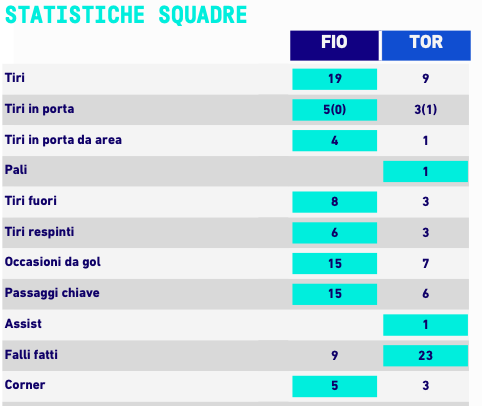Click the FIO column header
The image size is (482, 406).
(x=334, y=46)
